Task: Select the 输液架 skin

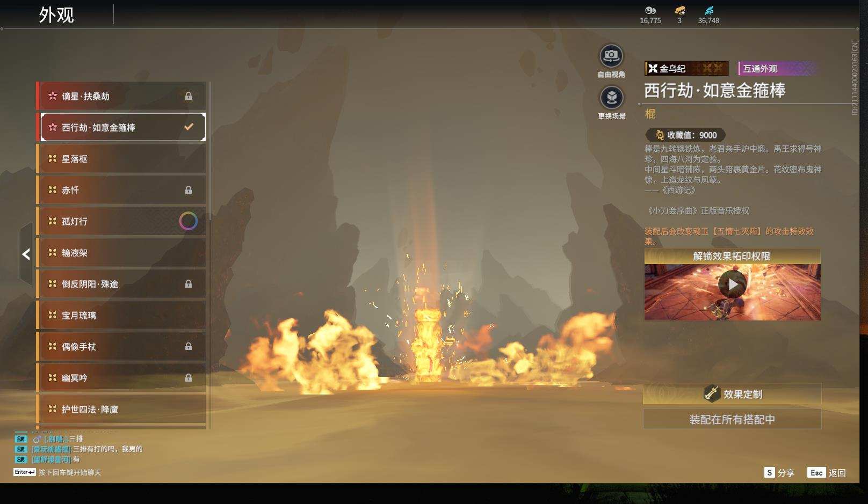Action: pyautogui.click(x=121, y=253)
